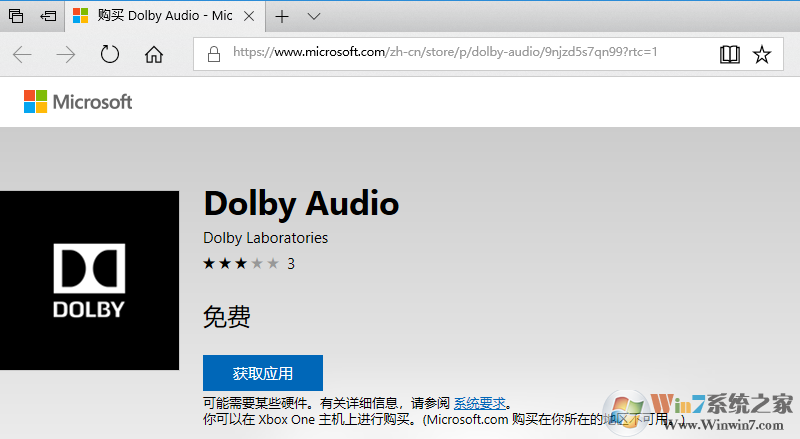Click the Dolby app logo thumbnail
Viewport: 800px width, 439px height.
pyautogui.click(x=89, y=280)
